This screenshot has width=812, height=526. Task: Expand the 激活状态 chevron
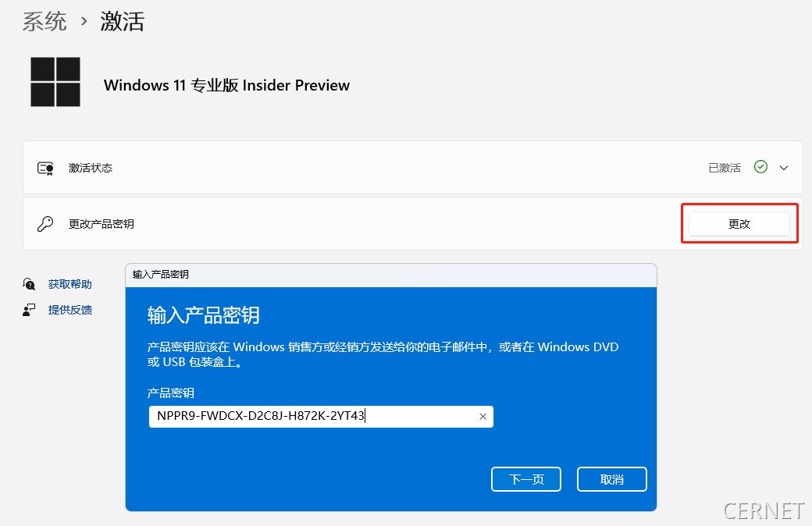pyautogui.click(x=784, y=168)
